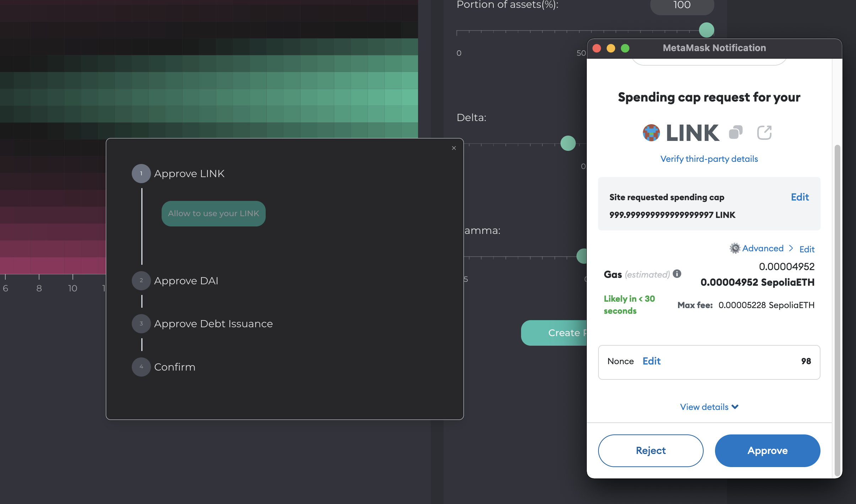This screenshot has height=504, width=856.
Task: Reject the spending cap request
Action: click(x=651, y=450)
